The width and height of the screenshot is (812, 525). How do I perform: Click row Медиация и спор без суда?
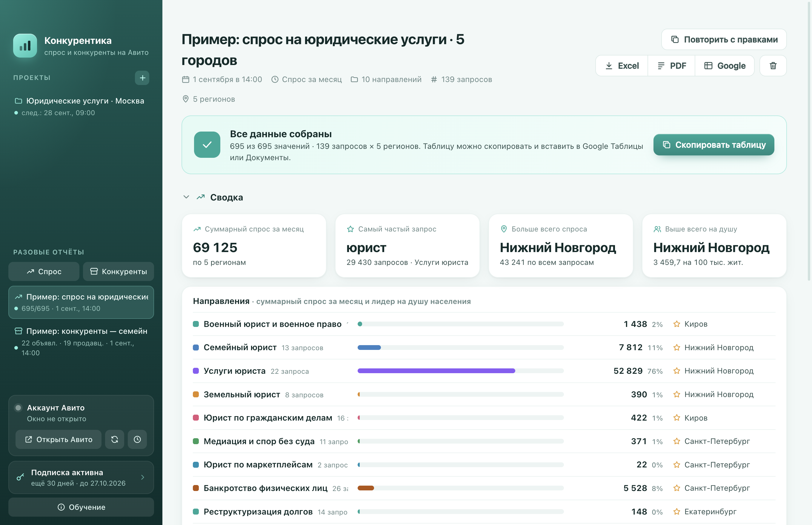click(x=484, y=441)
